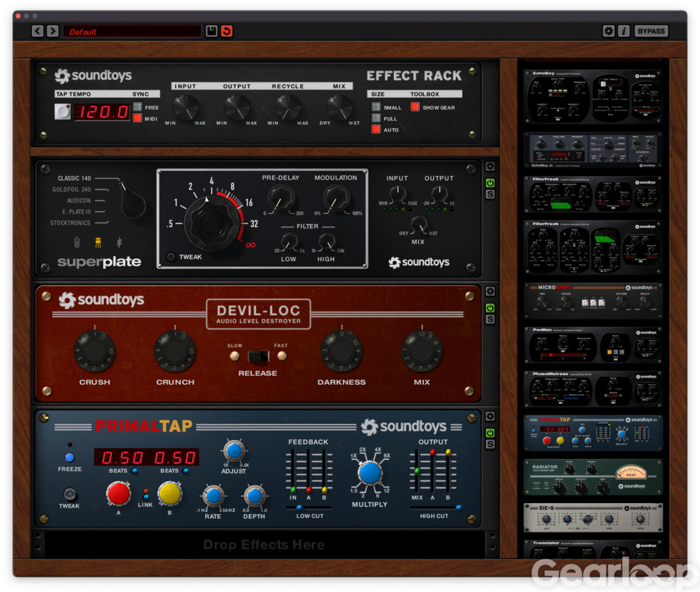The image size is (700, 592).
Task: Select the vacuum tube preamp icon in SuperPlate
Action: pos(77,242)
